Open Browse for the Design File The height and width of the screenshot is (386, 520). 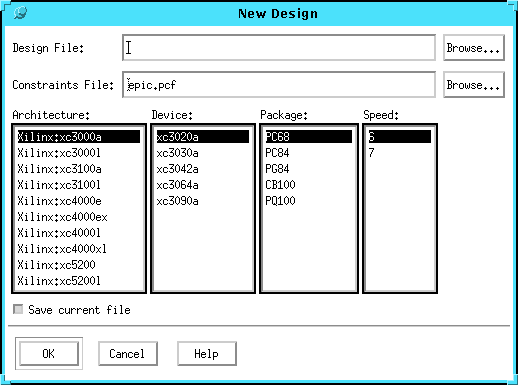click(x=474, y=48)
